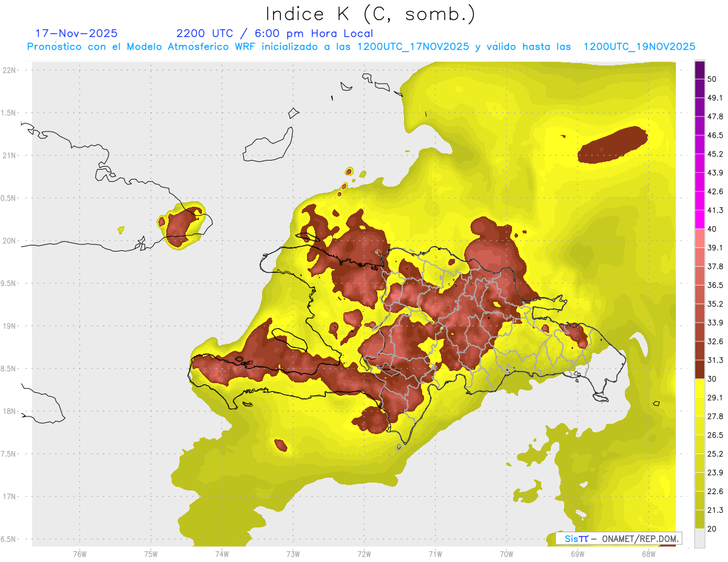Click the '39.1' color scale value

[x=715, y=248]
